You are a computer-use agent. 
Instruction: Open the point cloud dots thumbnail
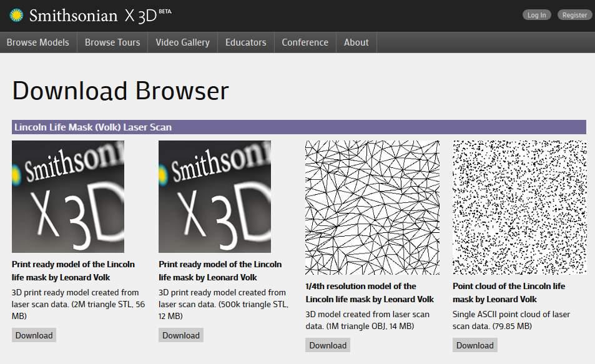(x=519, y=208)
